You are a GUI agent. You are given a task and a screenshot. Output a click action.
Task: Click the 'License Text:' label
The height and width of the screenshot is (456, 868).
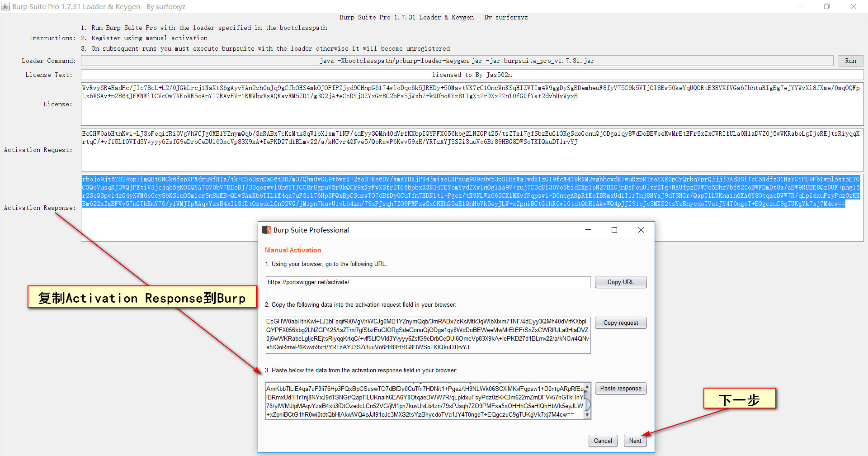click(49, 75)
